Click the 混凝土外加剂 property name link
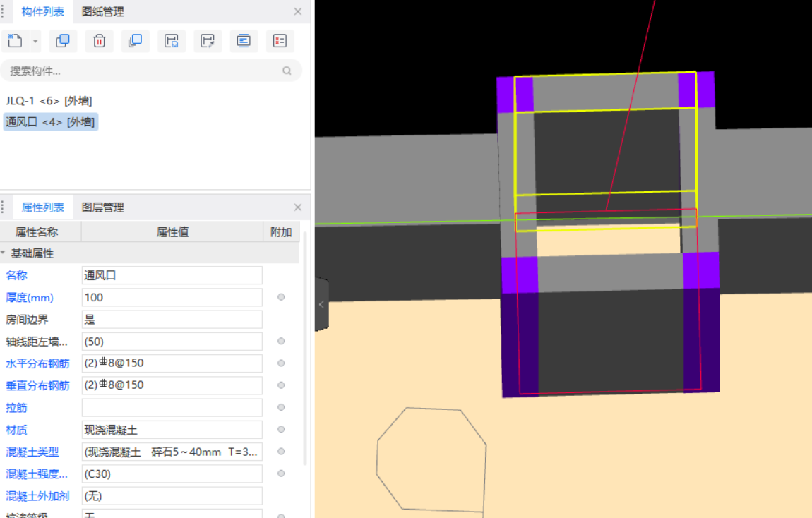 tap(37, 496)
